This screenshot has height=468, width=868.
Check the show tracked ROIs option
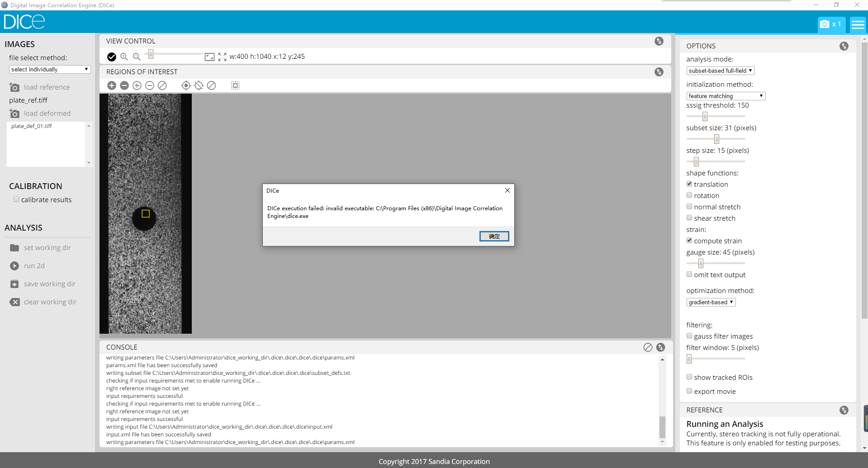(689, 377)
